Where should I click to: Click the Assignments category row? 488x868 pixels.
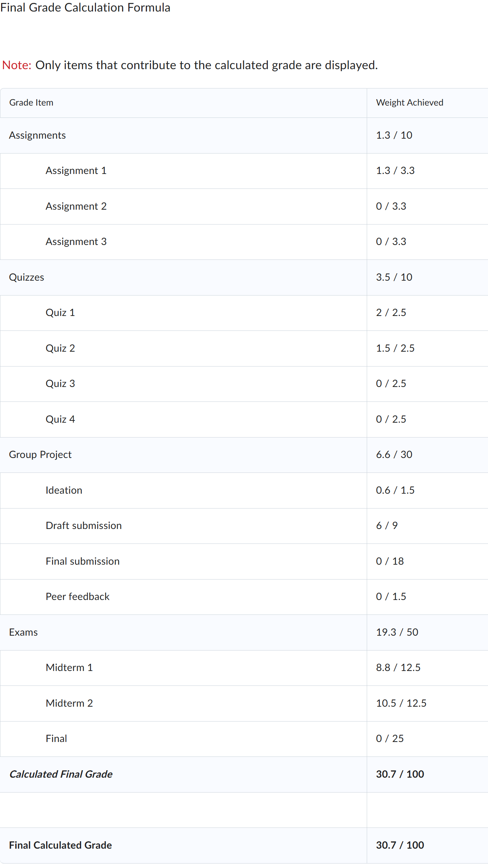click(37, 135)
